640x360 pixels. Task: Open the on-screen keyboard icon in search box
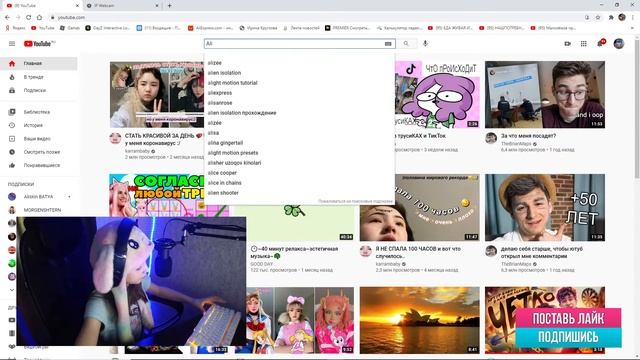pyautogui.click(x=388, y=44)
